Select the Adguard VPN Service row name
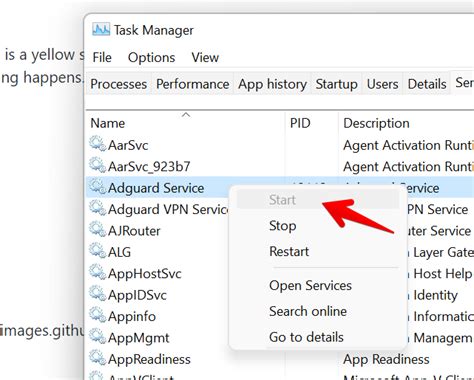 pyautogui.click(x=168, y=209)
